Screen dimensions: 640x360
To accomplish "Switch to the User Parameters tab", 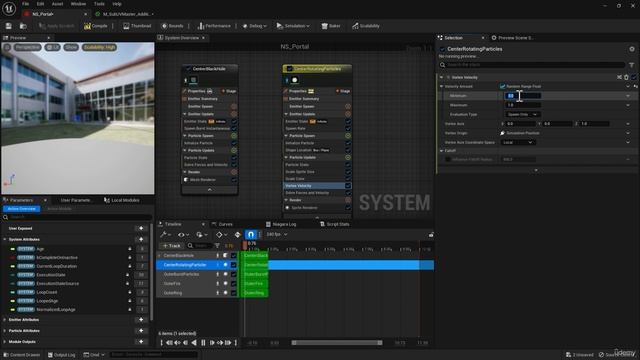I will 75,200.
